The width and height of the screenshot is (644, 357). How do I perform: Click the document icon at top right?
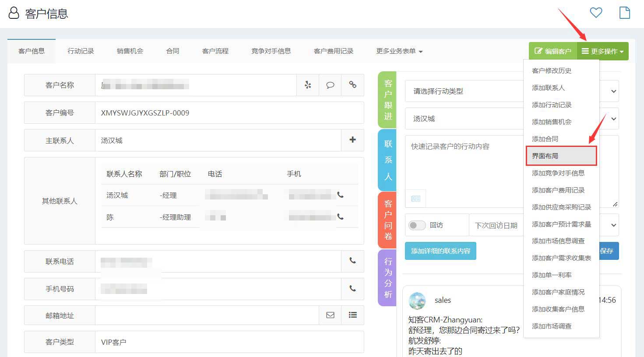pos(625,13)
